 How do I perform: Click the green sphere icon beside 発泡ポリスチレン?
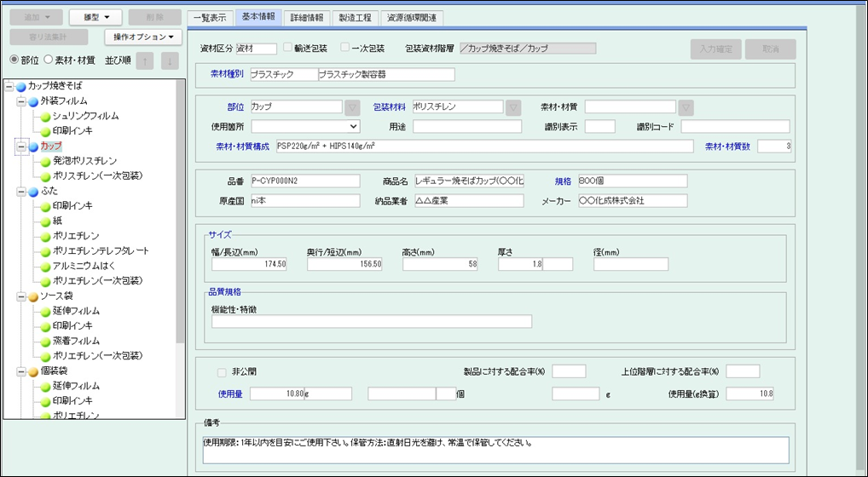pyautogui.click(x=45, y=161)
